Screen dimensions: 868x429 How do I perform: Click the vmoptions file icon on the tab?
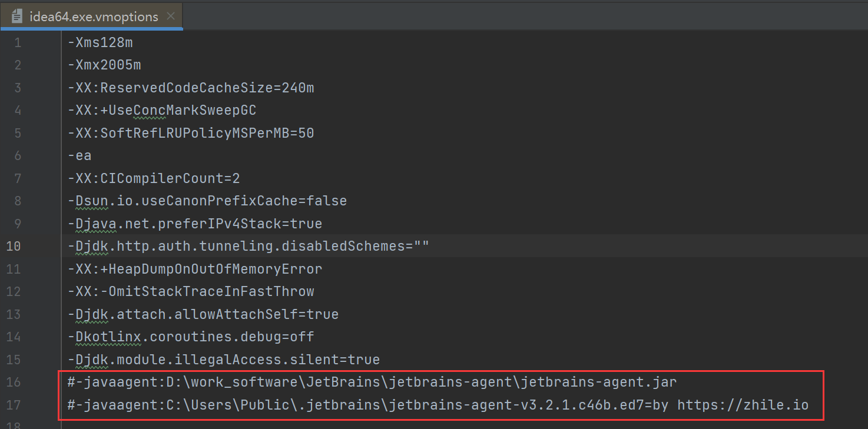[x=16, y=16]
